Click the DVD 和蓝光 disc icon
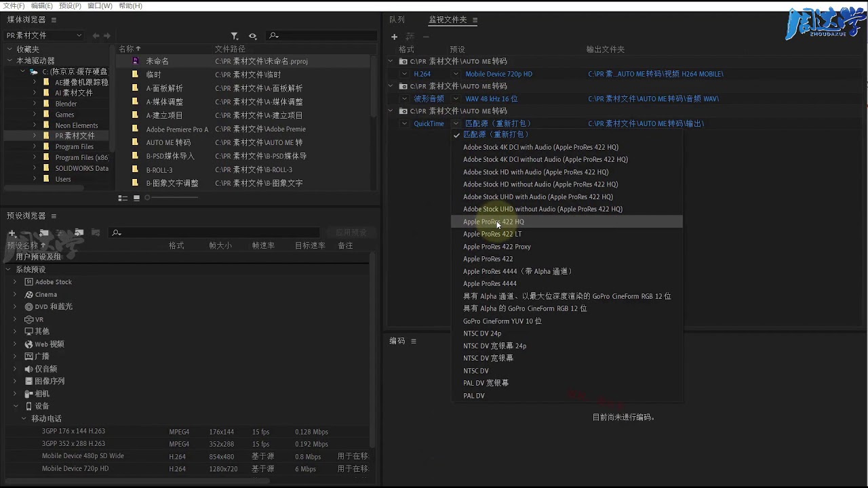 pyautogui.click(x=28, y=307)
